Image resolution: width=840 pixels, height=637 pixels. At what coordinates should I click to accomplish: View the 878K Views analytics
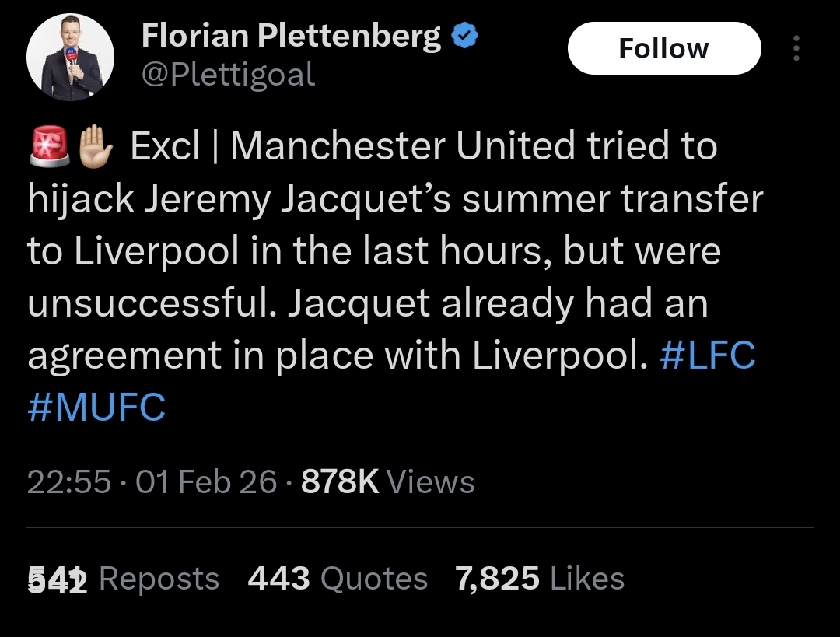point(387,482)
